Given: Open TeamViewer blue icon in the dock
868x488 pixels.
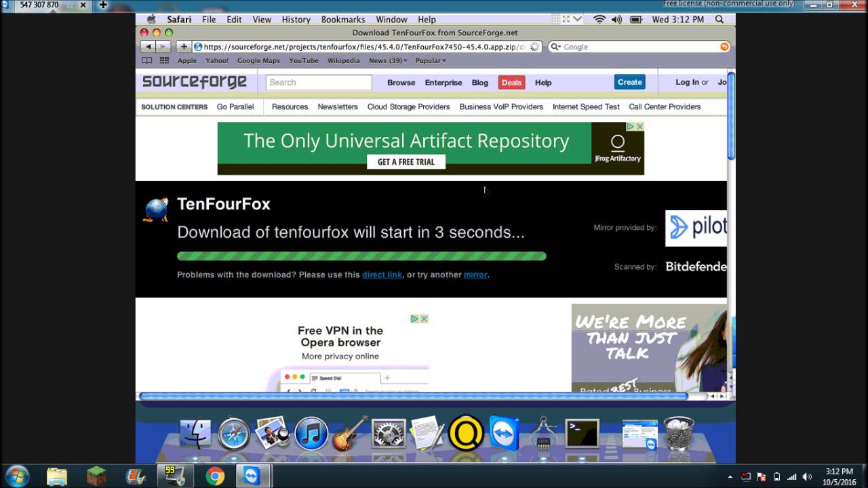Looking at the screenshot, I should (504, 434).
